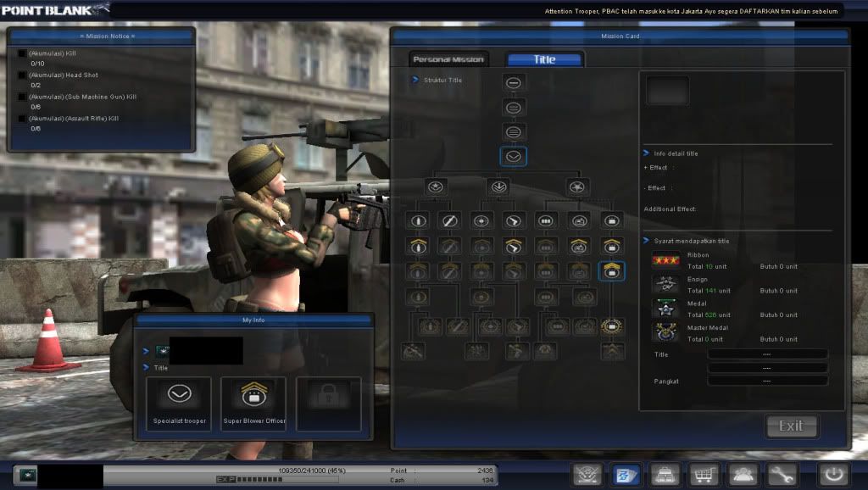Screen dimensions: 868x490
Task: Click the Ribbon requirement icon
Action: pyautogui.click(x=665, y=260)
